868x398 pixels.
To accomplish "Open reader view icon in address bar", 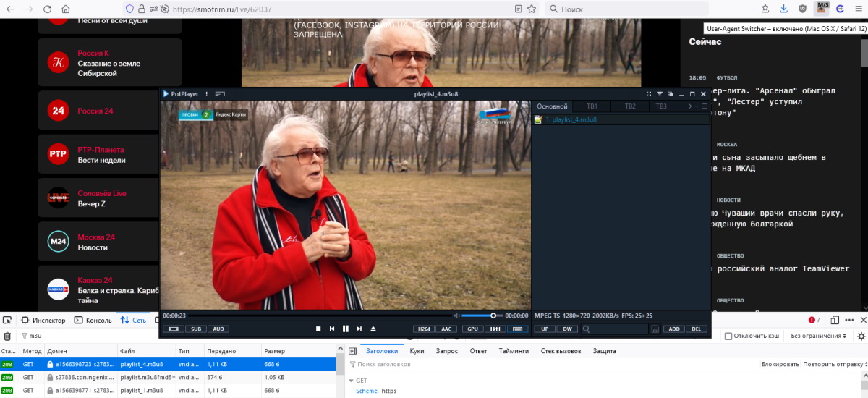I will click(518, 9).
